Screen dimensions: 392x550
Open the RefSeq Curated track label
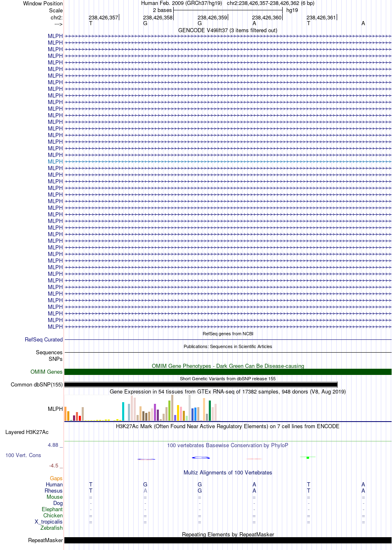44,339
